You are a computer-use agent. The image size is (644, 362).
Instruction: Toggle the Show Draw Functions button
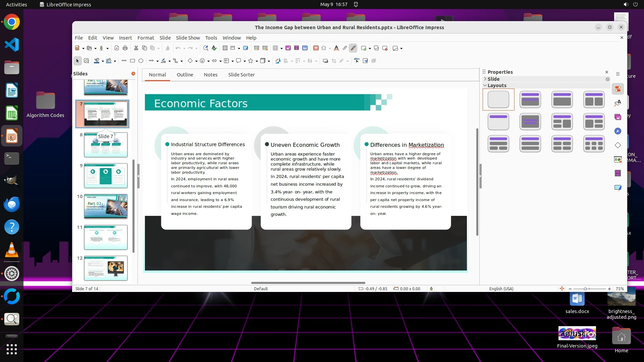[353, 48]
